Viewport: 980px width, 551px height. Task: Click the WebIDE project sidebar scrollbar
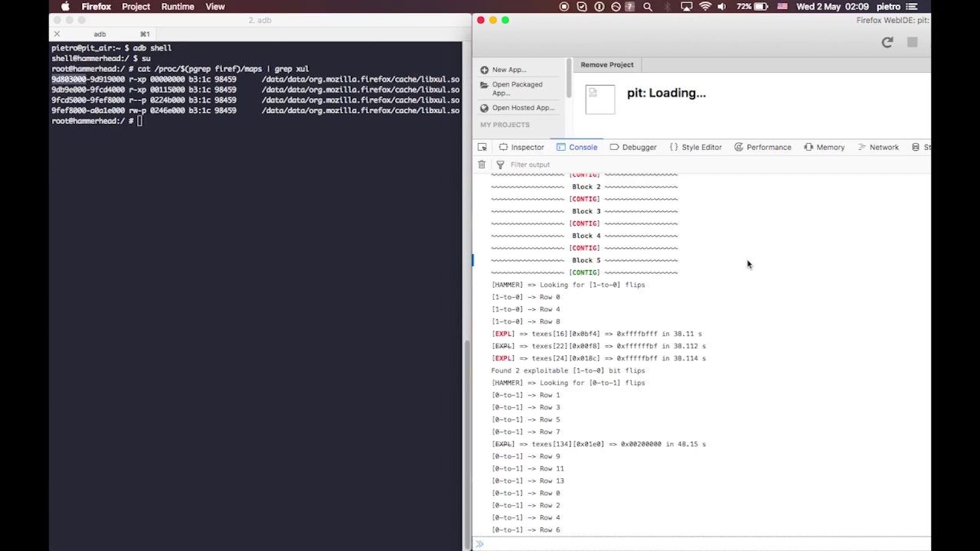click(568, 78)
